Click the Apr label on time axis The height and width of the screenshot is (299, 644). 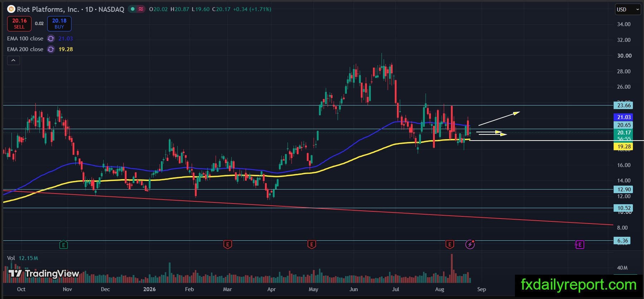pos(271,289)
